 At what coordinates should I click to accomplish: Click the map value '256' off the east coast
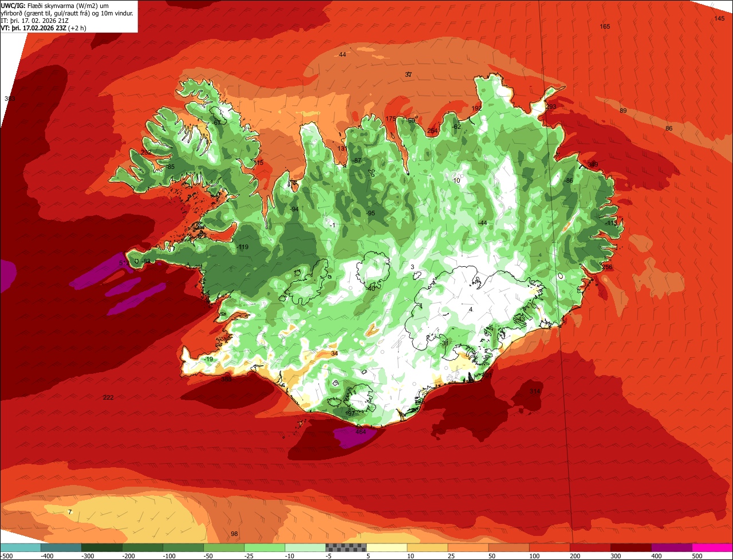[x=607, y=267]
